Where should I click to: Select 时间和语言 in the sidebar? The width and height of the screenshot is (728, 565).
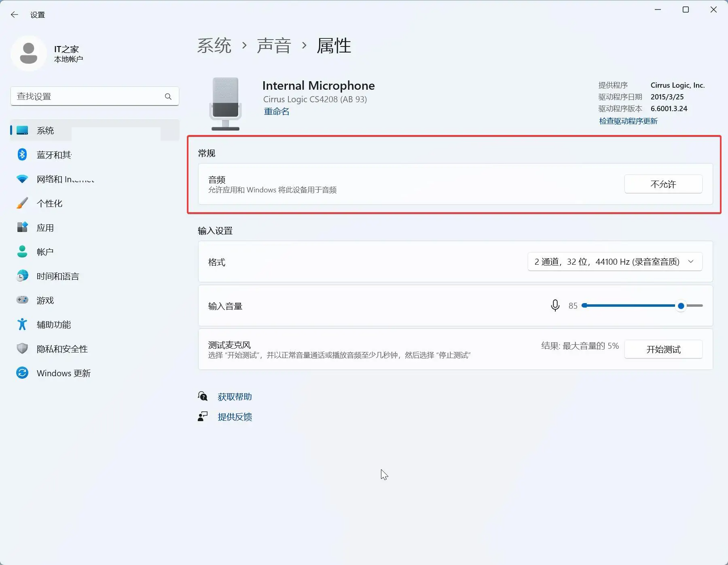coord(57,276)
